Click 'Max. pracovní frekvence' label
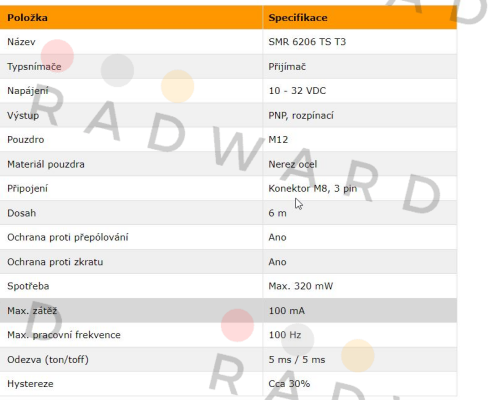The height and width of the screenshot is (400, 495). coord(64,335)
